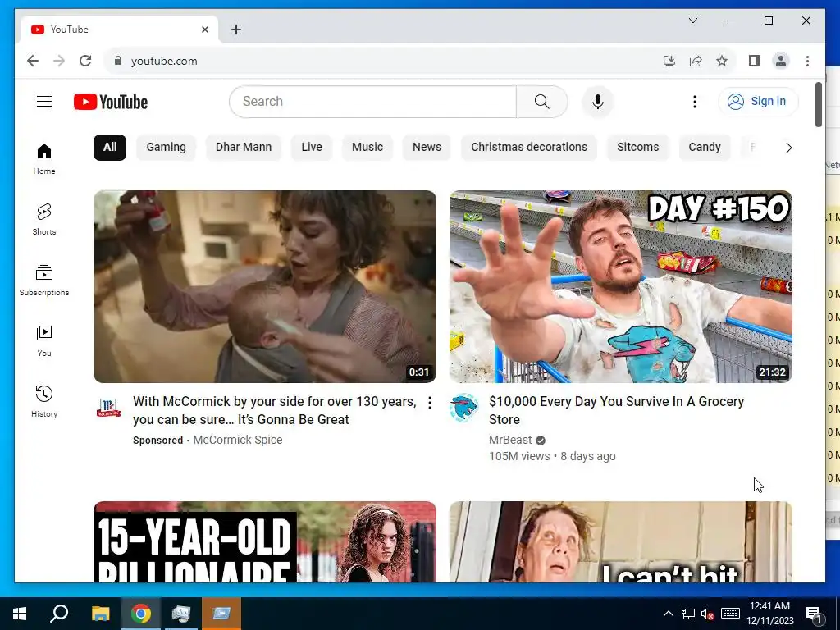Click the browser forward arrow
This screenshot has width=840, height=630.
(x=59, y=61)
